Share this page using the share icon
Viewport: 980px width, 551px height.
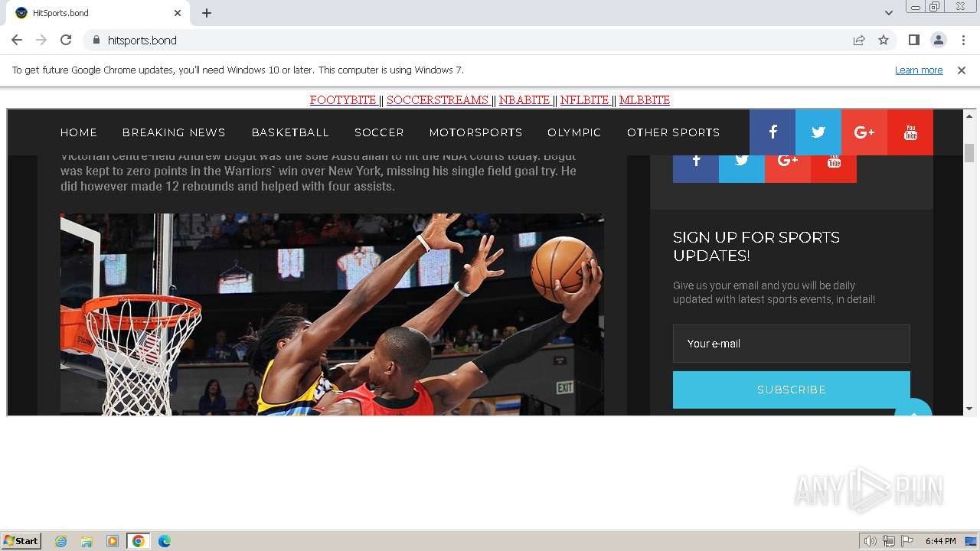pos(859,40)
